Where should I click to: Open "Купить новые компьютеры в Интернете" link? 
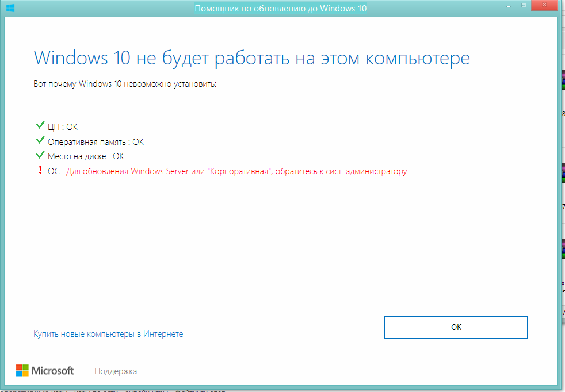click(108, 334)
